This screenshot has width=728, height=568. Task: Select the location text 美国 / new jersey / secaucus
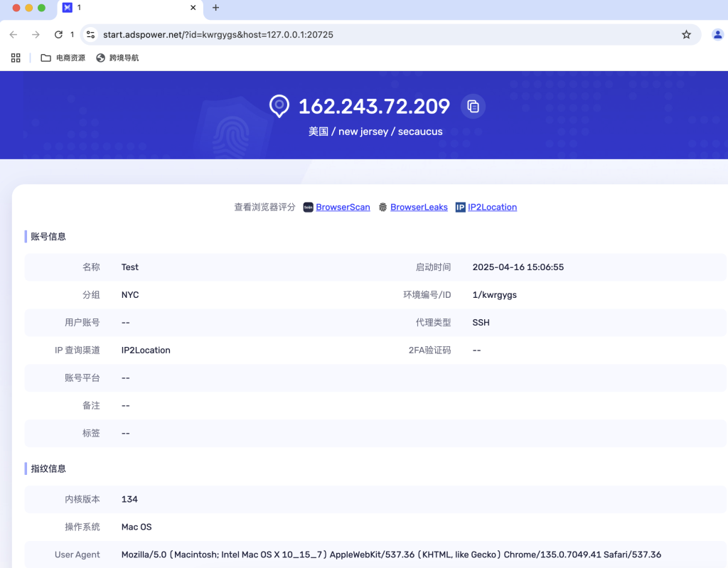(x=375, y=132)
